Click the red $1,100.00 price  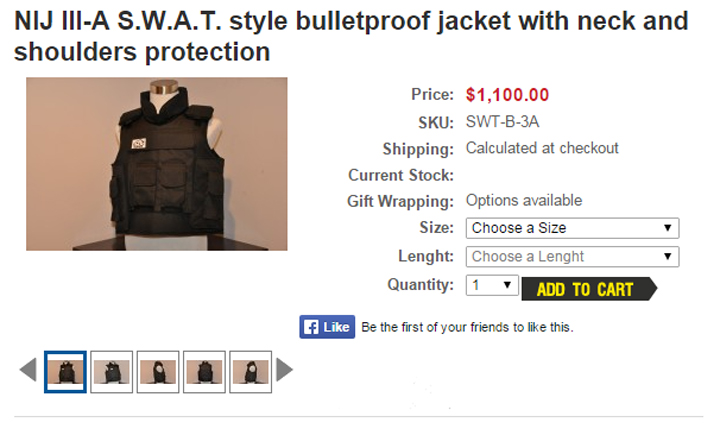coord(507,95)
